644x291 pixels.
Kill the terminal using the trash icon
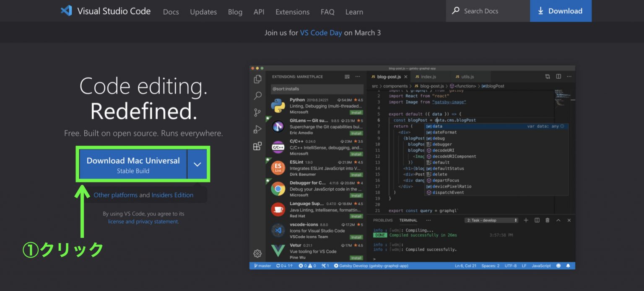point(548,220)
